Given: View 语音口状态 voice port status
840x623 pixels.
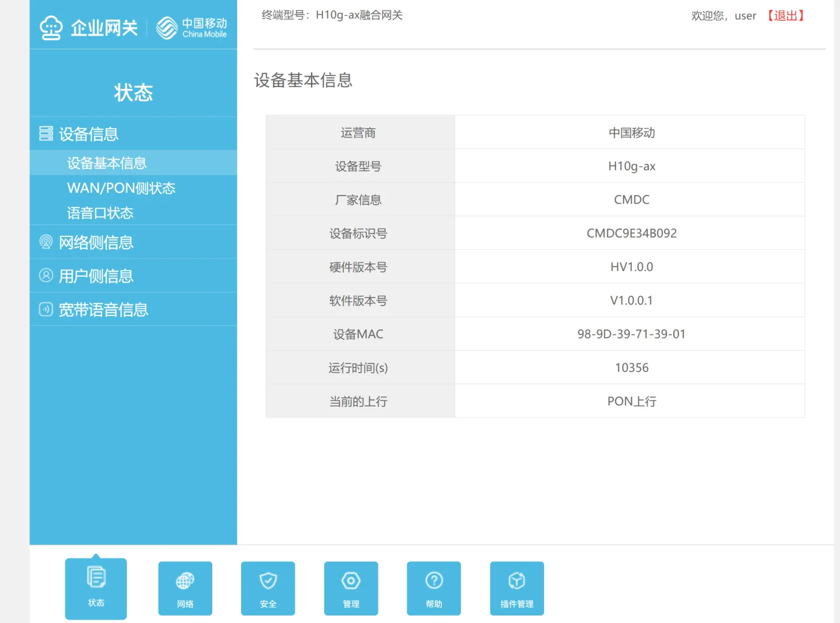Looking at the screenshot, I should pos(100,213).
